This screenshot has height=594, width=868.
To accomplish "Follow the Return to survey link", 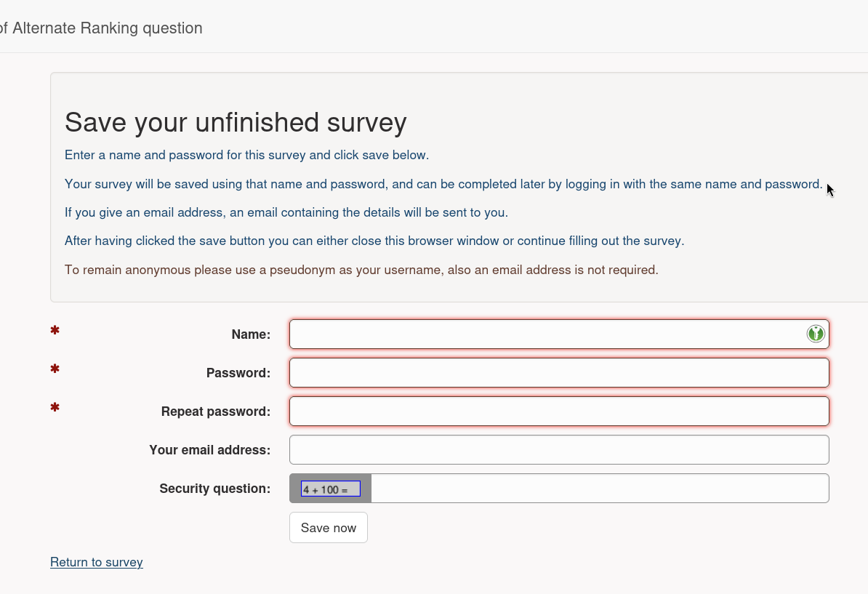I will (97, 562).
